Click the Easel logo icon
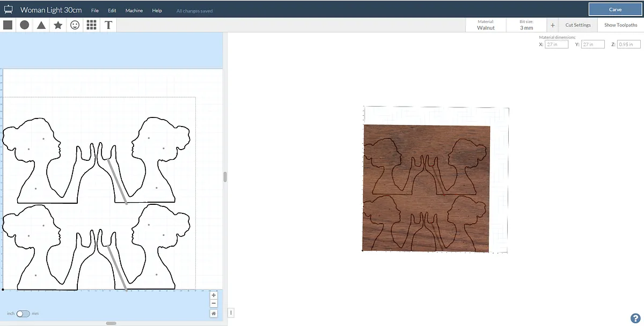Image resolution: width=644 pixels, height=326 pixels. point(9,10)
